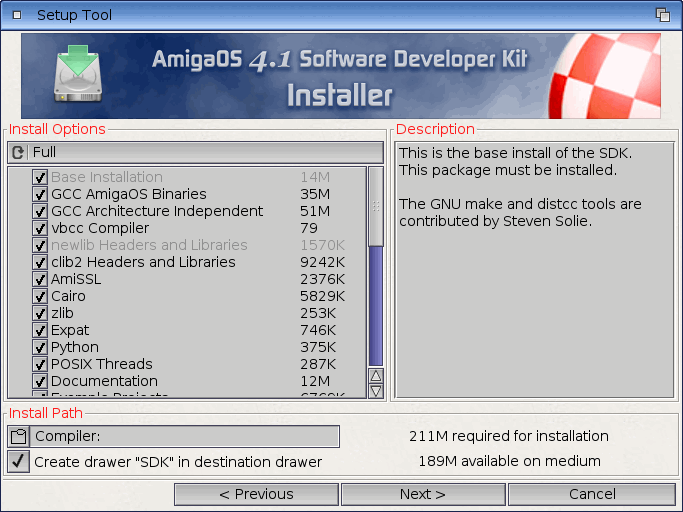The image size is (683, 512).
Task: Toggle the Documentation checkbox
Action: 40,381
